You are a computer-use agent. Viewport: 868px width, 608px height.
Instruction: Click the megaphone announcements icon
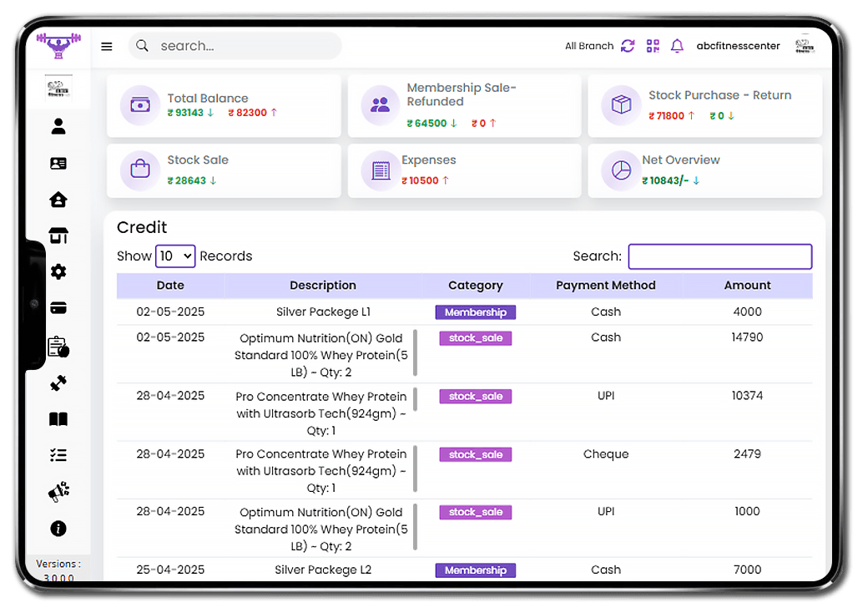click(x=58, y=493)
